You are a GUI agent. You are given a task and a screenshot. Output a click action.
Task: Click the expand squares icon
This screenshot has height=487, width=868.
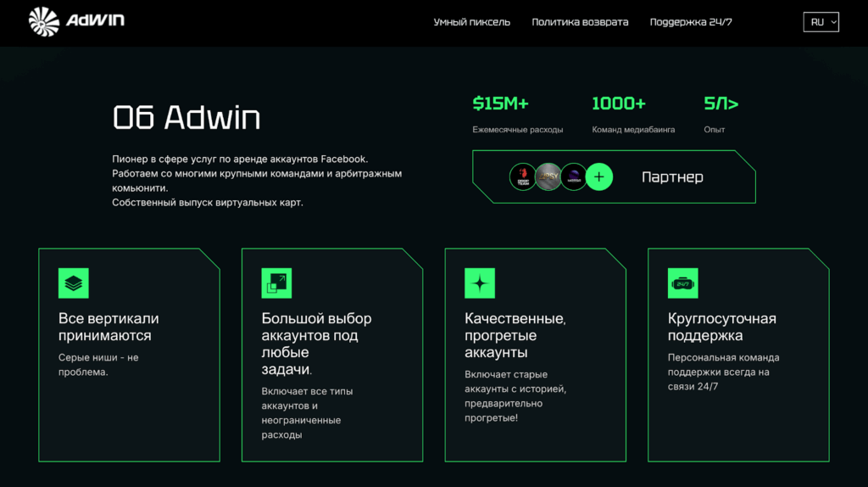277,283
